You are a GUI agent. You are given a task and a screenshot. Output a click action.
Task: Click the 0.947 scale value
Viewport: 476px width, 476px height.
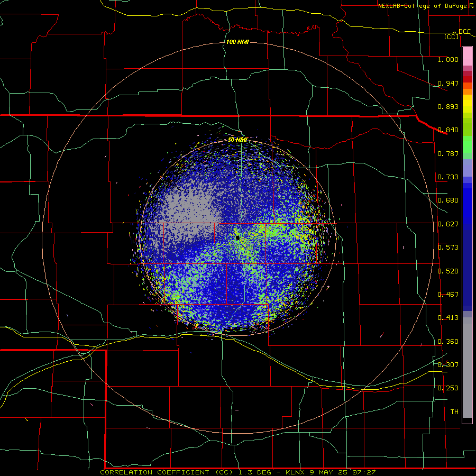448,83
